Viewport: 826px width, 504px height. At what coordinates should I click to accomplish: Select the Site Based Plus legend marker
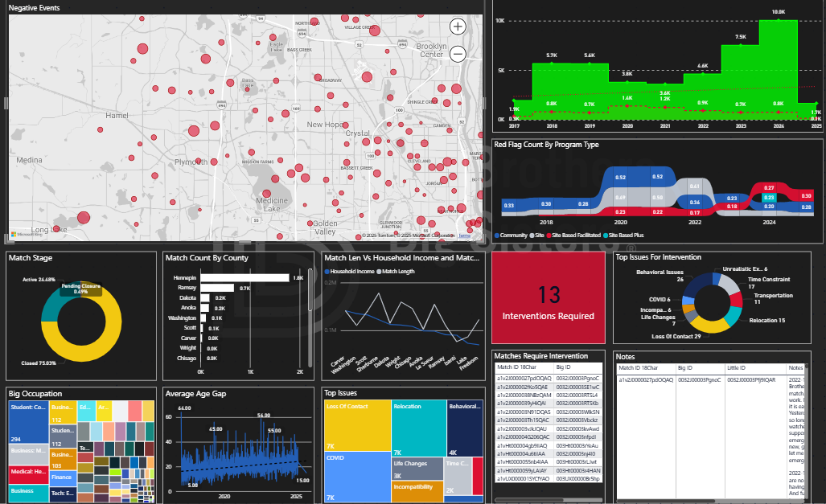click(x=606, y=236)
